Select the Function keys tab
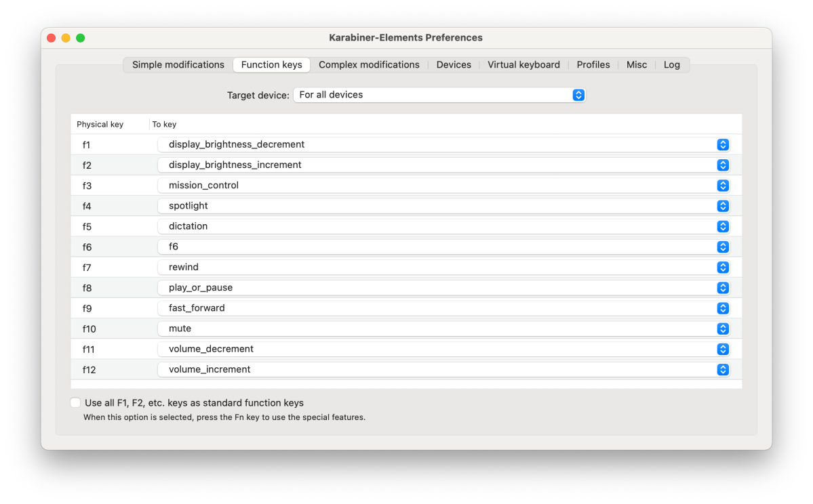The image size is (813, 504). tap(271, 65)
